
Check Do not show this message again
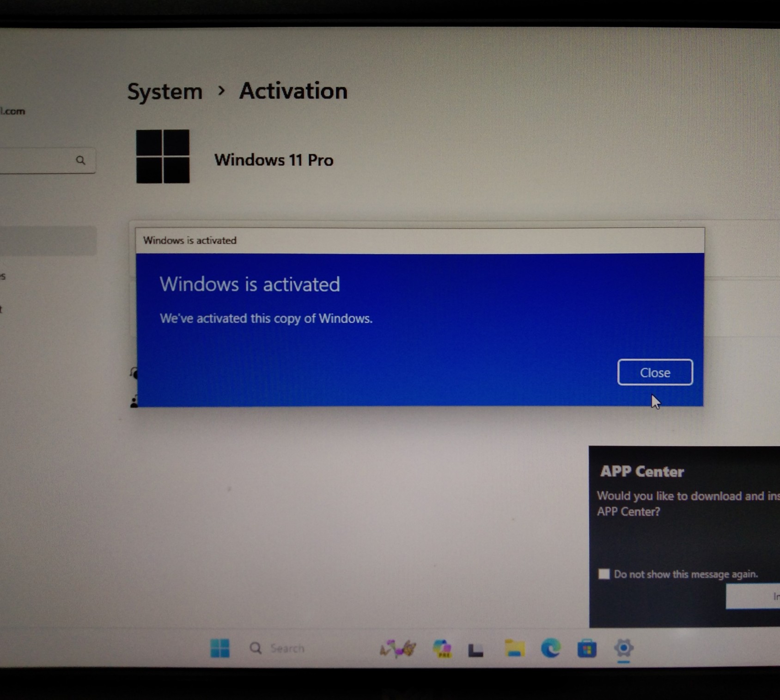[x=604, y=574]
